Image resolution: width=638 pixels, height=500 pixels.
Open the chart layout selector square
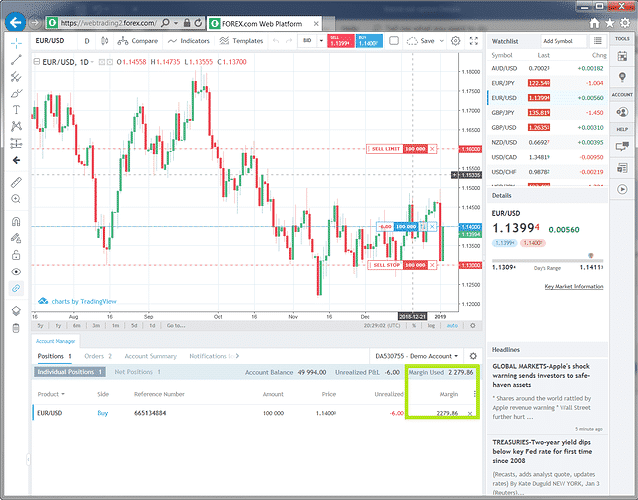tap(394, 41)
